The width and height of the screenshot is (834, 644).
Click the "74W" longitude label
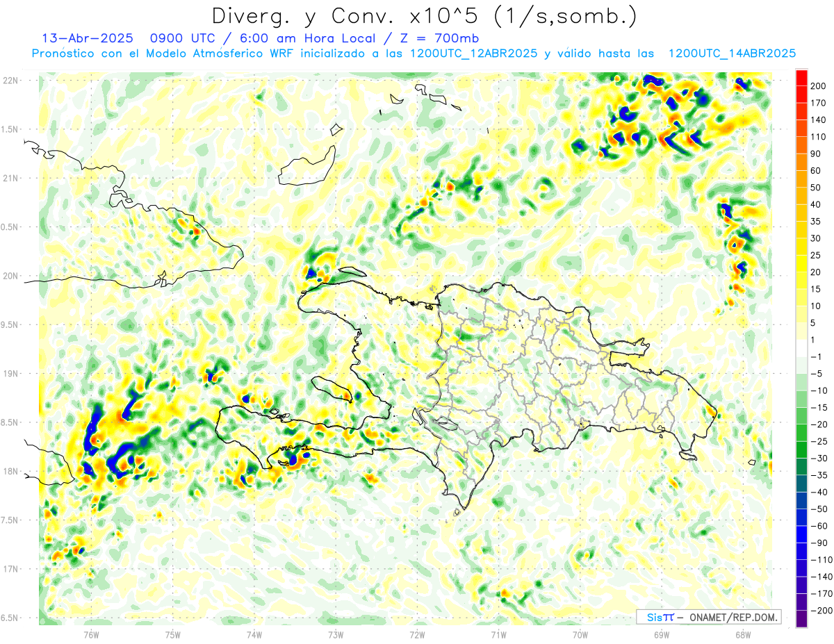tap(254, 635)
